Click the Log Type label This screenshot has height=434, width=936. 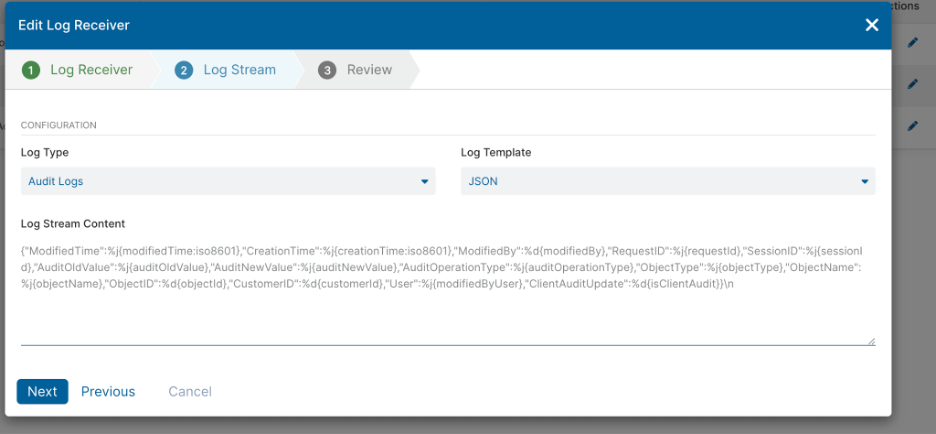(x=45, y=153)
